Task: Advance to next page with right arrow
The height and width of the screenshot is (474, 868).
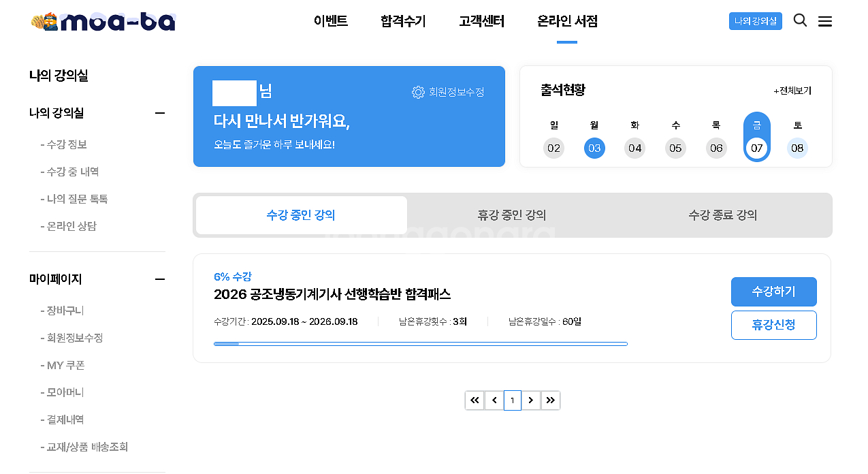Action: click(x=531, y=400)
